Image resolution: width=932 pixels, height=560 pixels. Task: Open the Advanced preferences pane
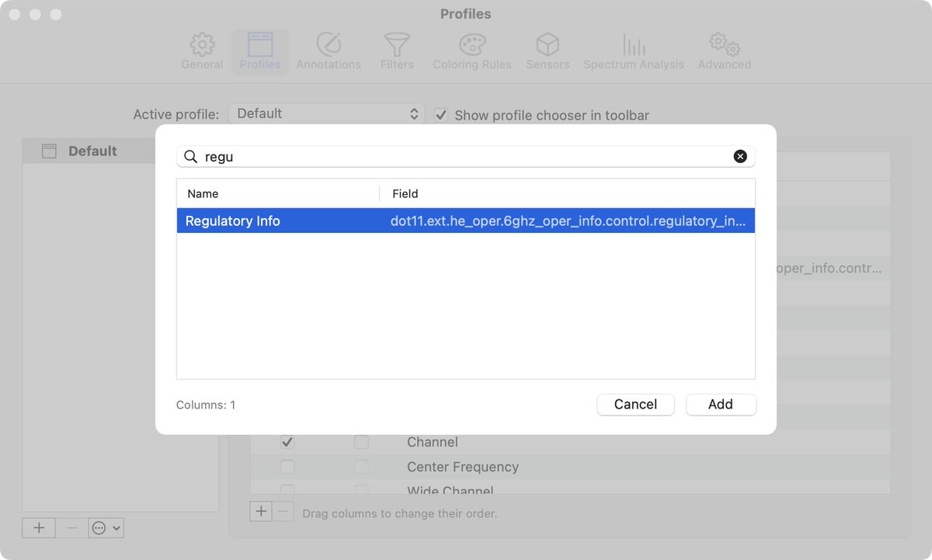(x=723, y=50)
